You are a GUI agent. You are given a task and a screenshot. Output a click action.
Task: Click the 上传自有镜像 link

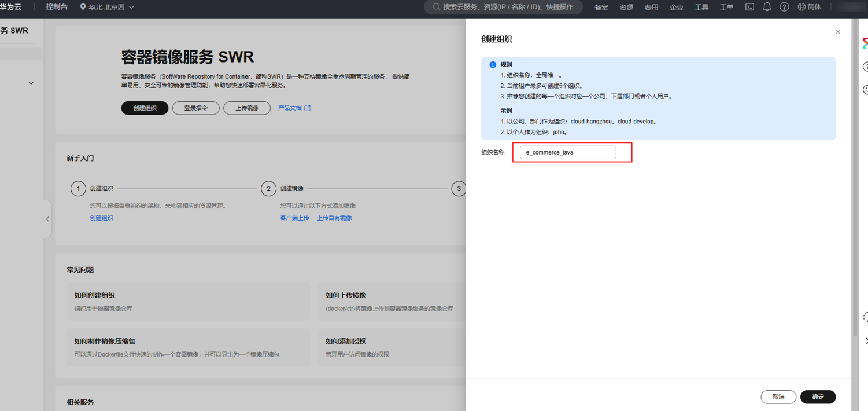tap(334, 218)
